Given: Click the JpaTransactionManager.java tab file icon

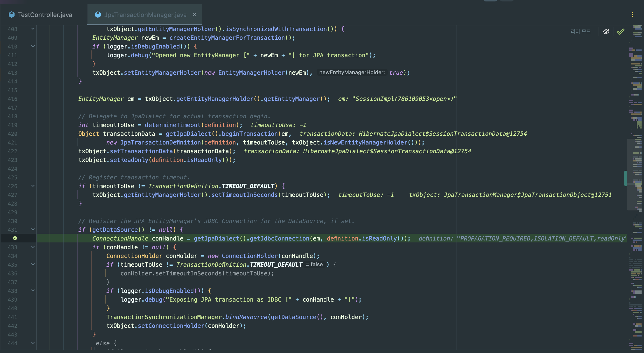Looking at the screenshot, I should pyautogui.click(x=98, y=15).
